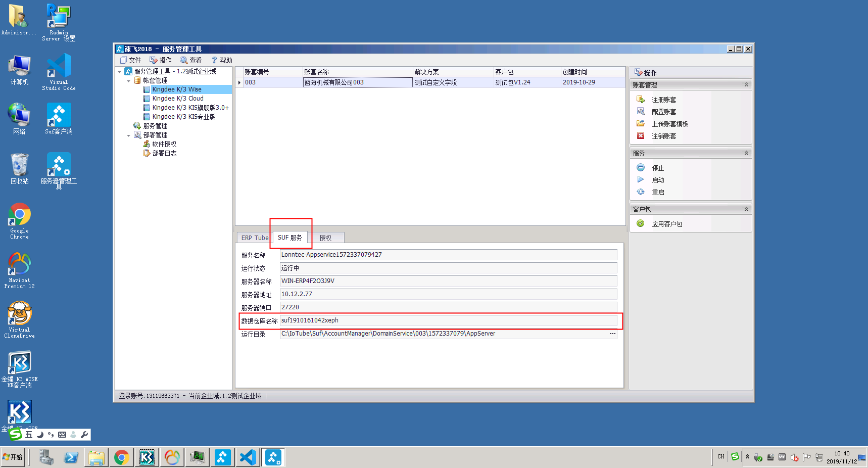Open the 文件 menu
This screenshot has width=868, height=468.
[x=131, y=60]
